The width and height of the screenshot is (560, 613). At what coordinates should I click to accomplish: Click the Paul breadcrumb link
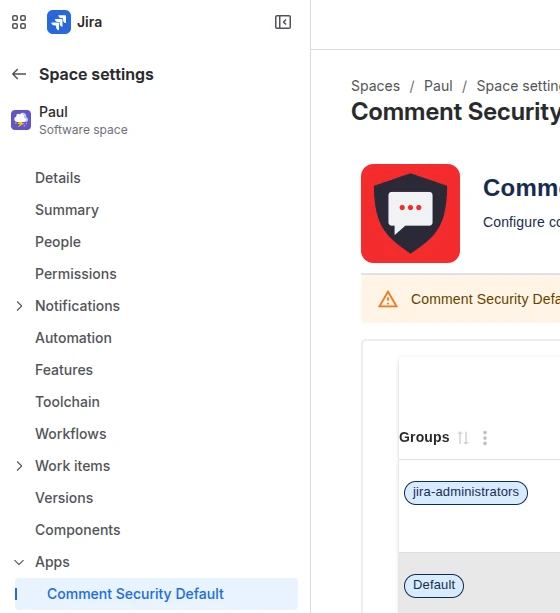click(x=438, y=86)
